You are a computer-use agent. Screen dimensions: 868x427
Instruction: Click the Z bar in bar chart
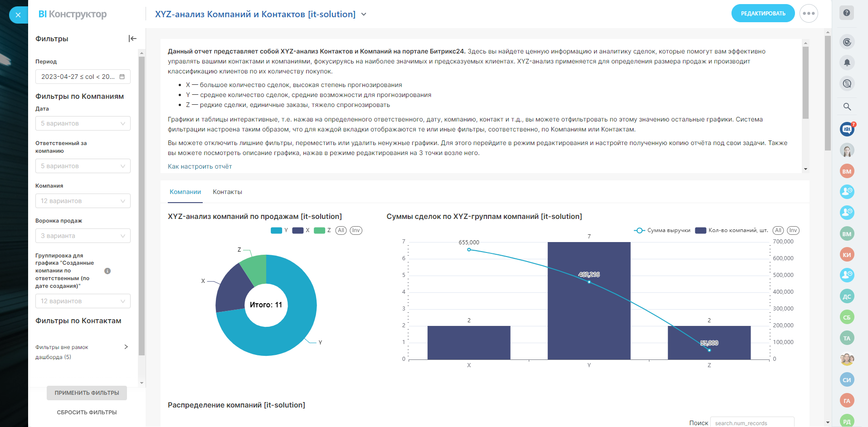709,343
